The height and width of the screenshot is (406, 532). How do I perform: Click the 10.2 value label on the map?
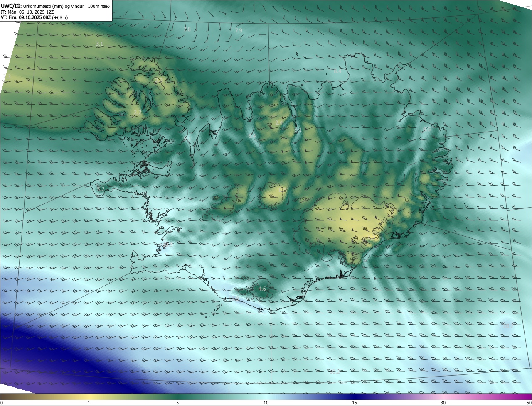[335, 372]
